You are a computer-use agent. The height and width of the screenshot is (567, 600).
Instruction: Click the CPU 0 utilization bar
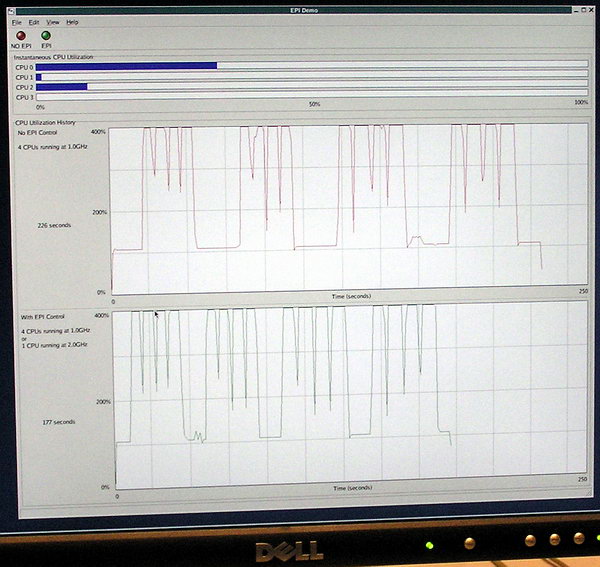pos(312,65)
